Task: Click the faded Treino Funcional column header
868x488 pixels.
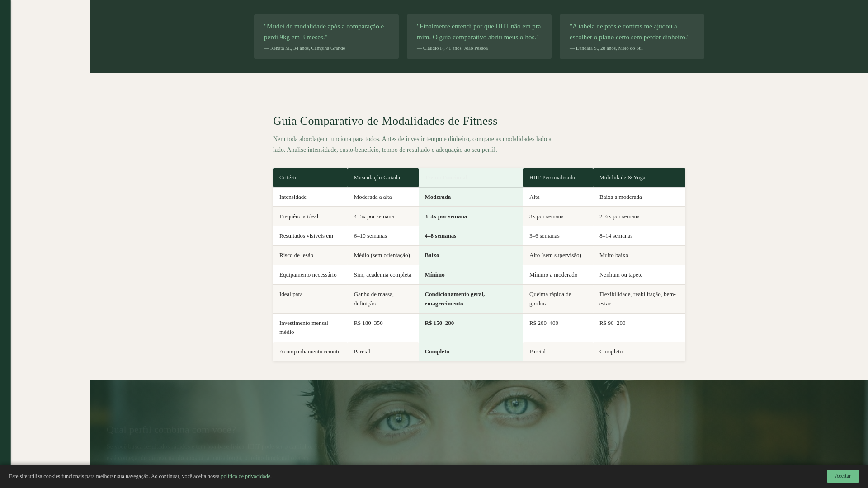Action: point(470,178)
